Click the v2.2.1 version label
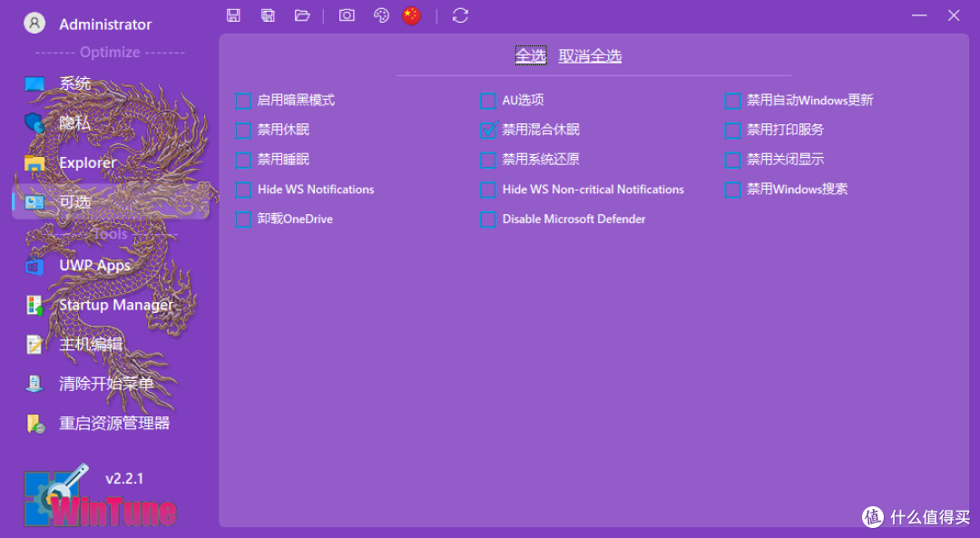Viewport: 980px width, 538px height. click(124, 479)
